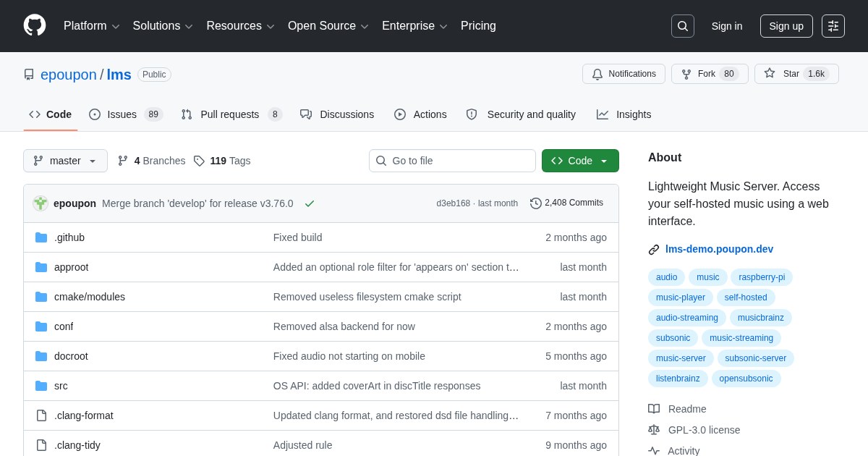Open the lms repository name link
868x456 pixels.
[119, 75]
